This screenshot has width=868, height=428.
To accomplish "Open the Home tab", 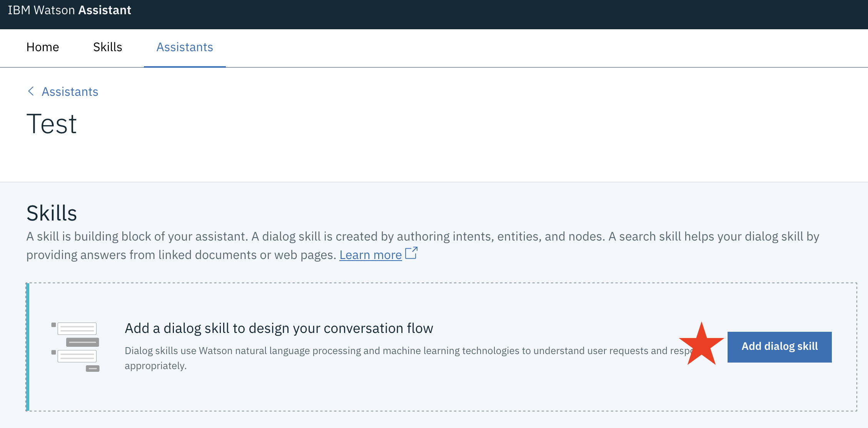I will click(x=43, y=47).
